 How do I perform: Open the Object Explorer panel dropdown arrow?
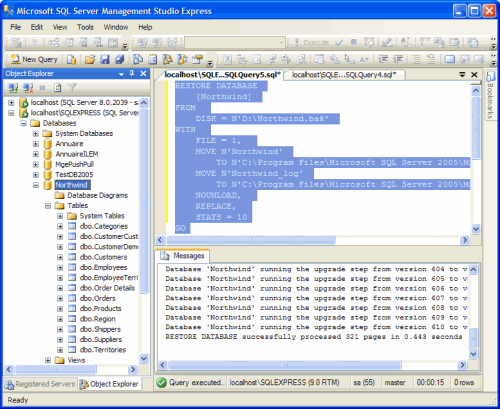tap(121, 74)
